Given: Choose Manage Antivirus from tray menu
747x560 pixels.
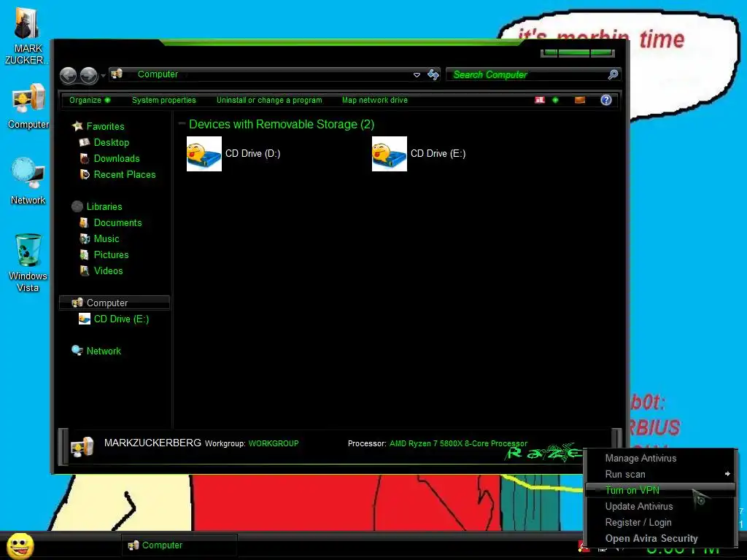Looking at the screenshot, I should pos(660,458).
